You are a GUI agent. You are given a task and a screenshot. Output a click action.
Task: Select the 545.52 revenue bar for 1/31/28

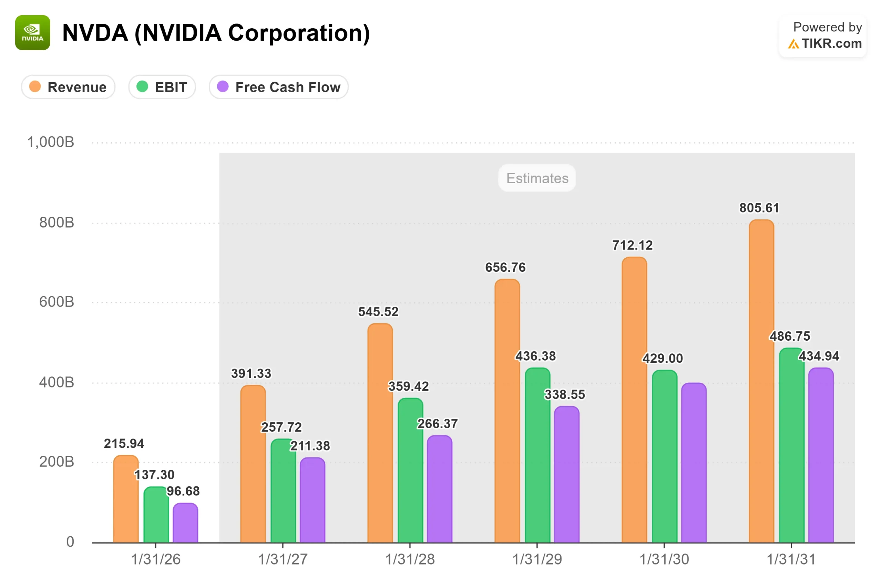380,433
